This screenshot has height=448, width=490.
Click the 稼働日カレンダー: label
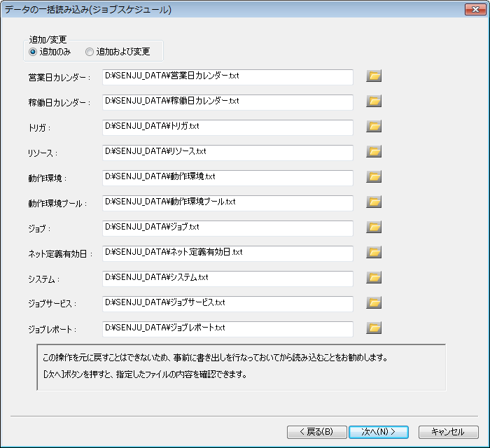pos(59,103)
